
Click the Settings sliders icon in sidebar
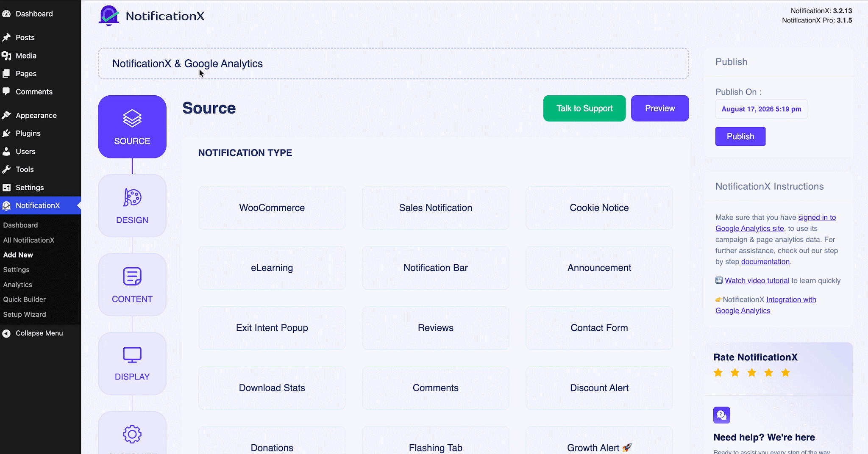pos(6,187)
